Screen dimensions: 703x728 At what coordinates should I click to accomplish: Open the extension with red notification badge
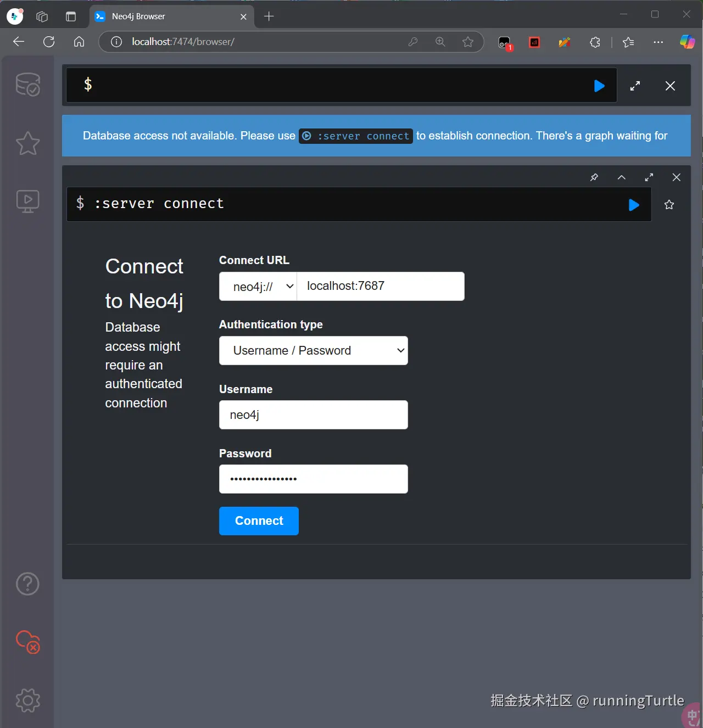(505, 43)
